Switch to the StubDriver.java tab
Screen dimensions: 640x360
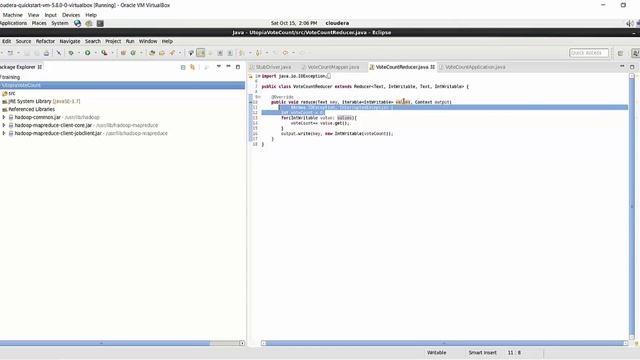click(x=273, y=67)
